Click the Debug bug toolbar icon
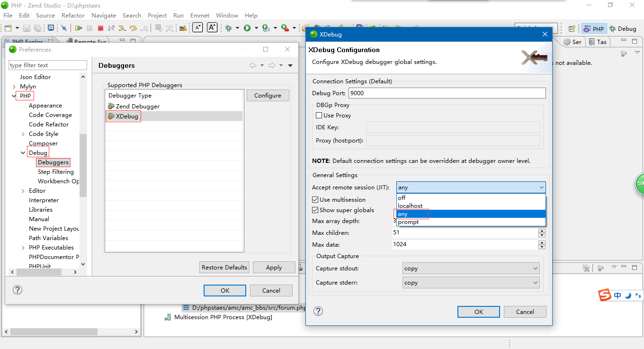 228,28
